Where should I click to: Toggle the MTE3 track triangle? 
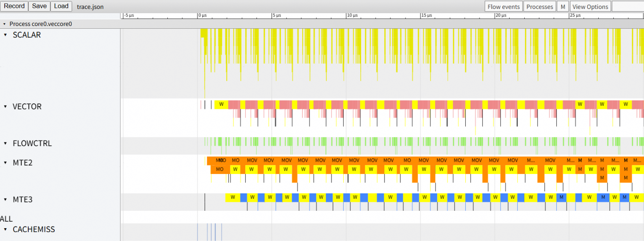point(6,199)
